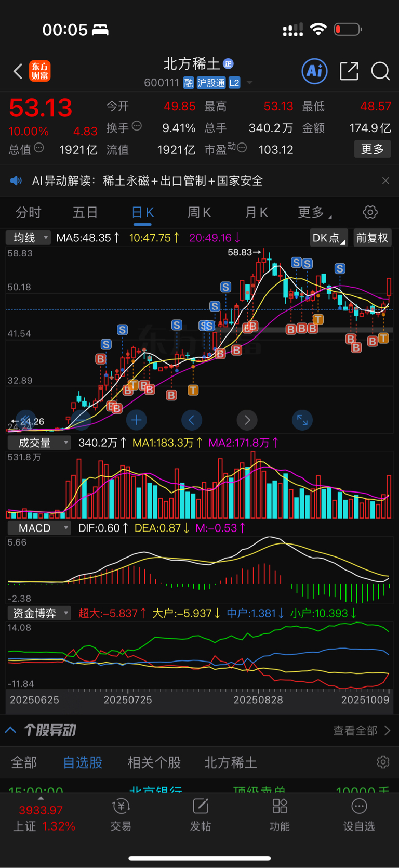Select 北方稀土 tab in 个股异动
The height and width of the screenshot is (868, 399).
[x=231, y=762]
